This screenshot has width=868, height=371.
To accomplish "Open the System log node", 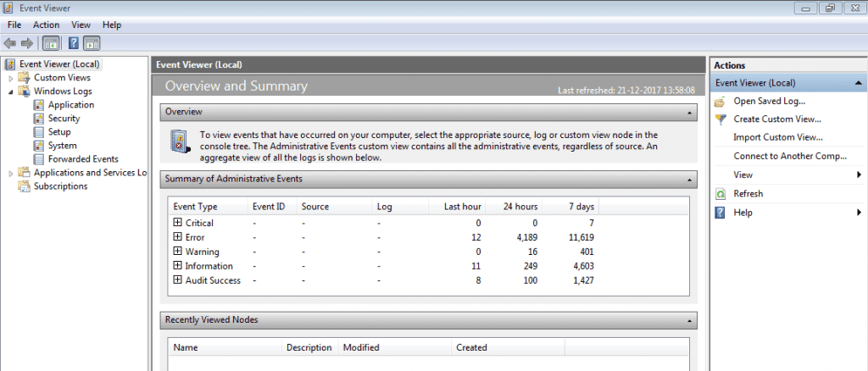I will tap(62, 146).
